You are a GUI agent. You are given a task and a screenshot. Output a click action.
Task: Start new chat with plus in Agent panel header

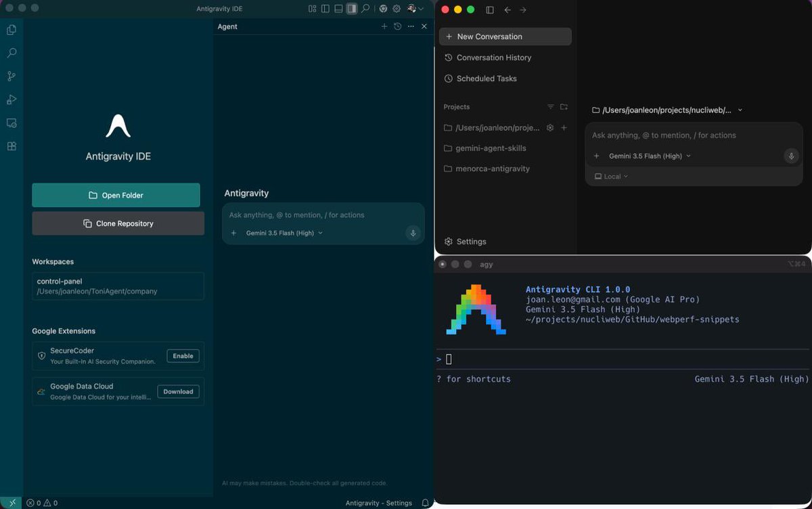click(x=384, y=26)
